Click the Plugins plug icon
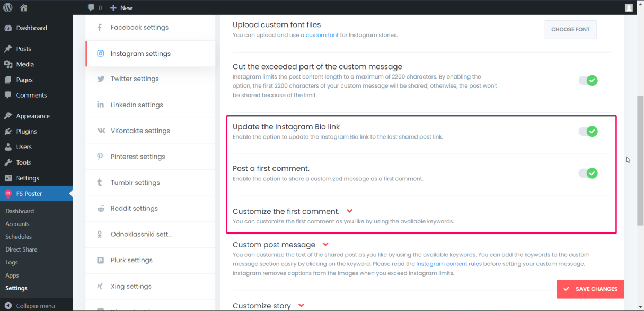644x311 pixels. pyautogui.click(x=8, y=131)
